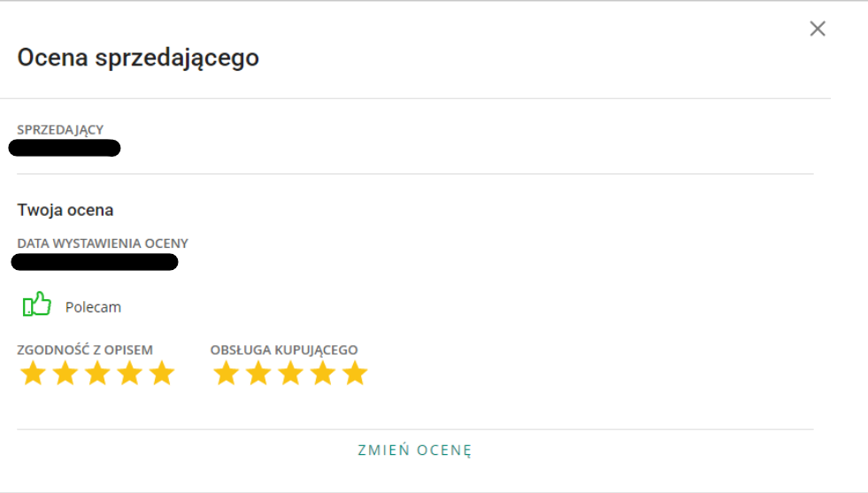
Task: Click second star under Obsługa kupującego
Action: [x=258, y=373]
